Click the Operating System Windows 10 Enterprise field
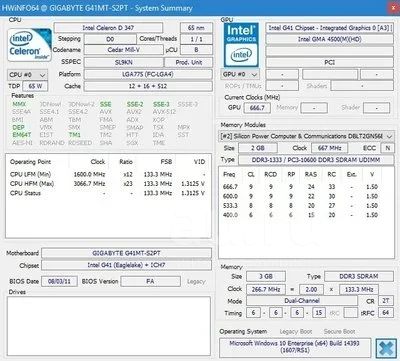Screen dimensions: 400x361 point(295,348)
